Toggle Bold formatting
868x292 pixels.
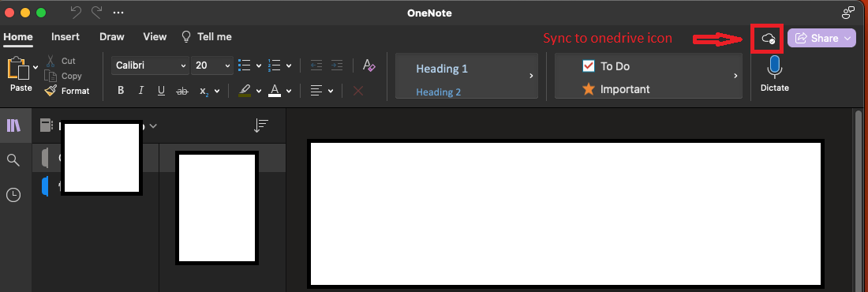pos(121,91)
